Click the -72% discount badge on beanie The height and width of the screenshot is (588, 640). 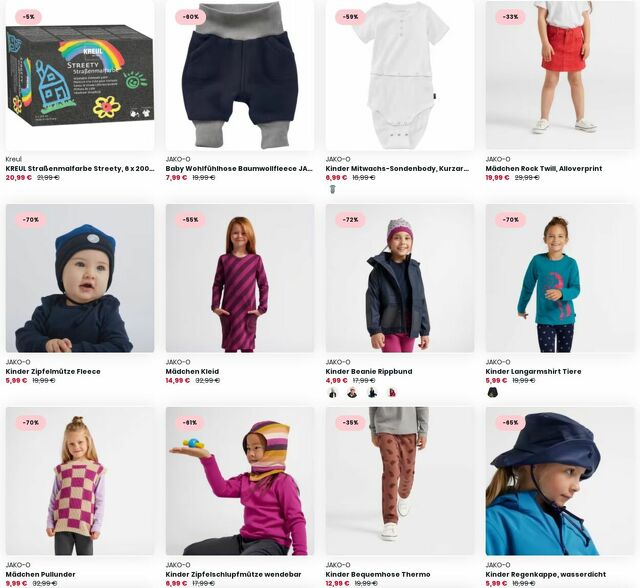(x=351, y=220)
